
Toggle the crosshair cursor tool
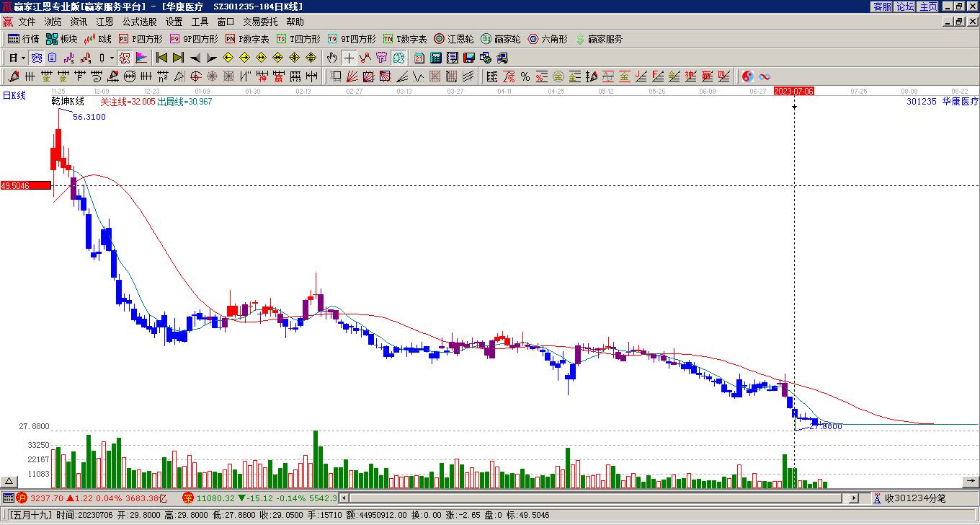point(349,58)
